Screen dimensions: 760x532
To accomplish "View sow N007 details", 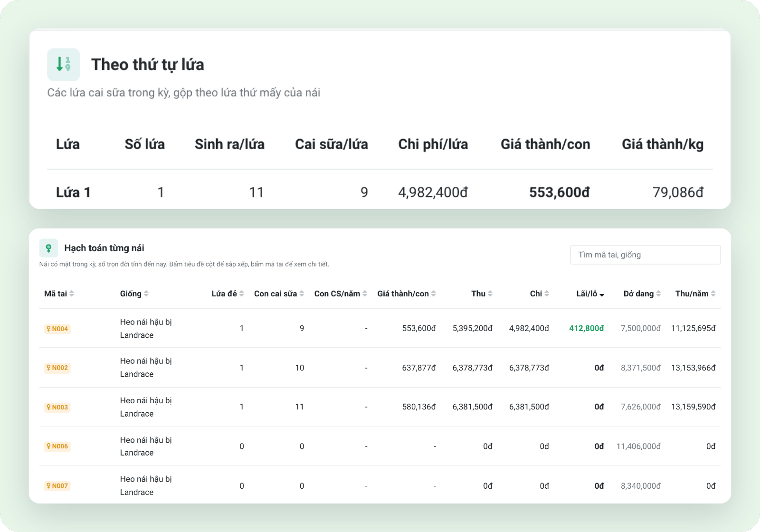I will 57,485.
